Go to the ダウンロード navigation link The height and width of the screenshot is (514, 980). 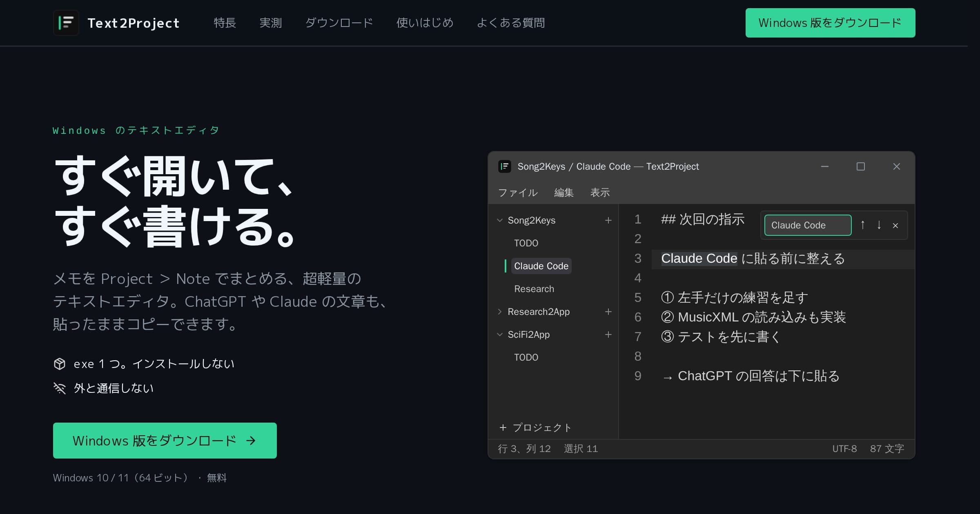pyautogui.click(x=339, y=23)
